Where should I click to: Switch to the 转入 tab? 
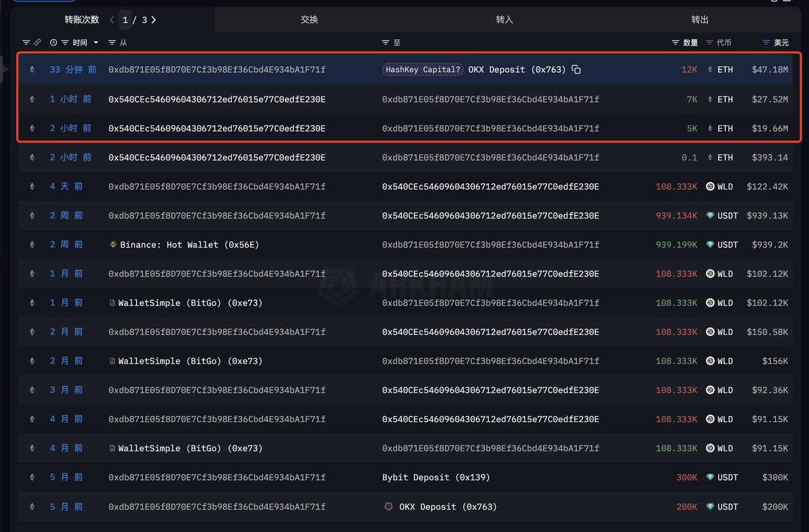click(x=504, y=20)
